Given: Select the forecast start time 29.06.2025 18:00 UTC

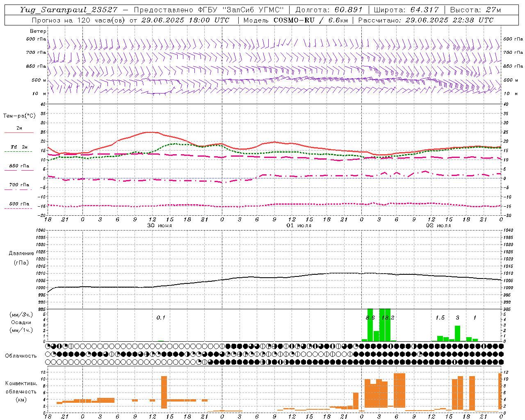Looking at the screenshot, I should (185, 20).
